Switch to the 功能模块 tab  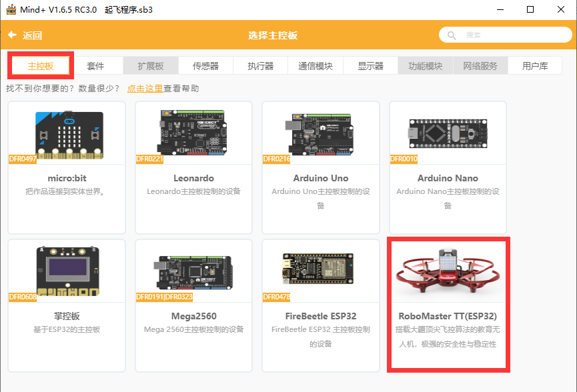[426, 66]
